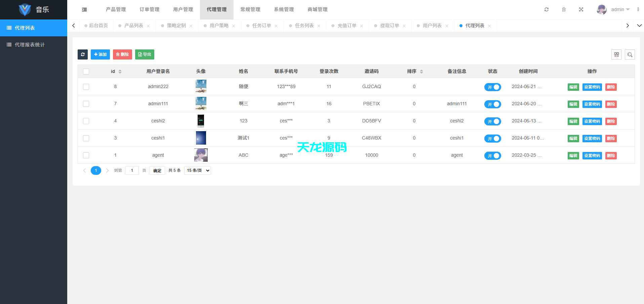Select 代理报表统计 in sidebar

(29, 44)
